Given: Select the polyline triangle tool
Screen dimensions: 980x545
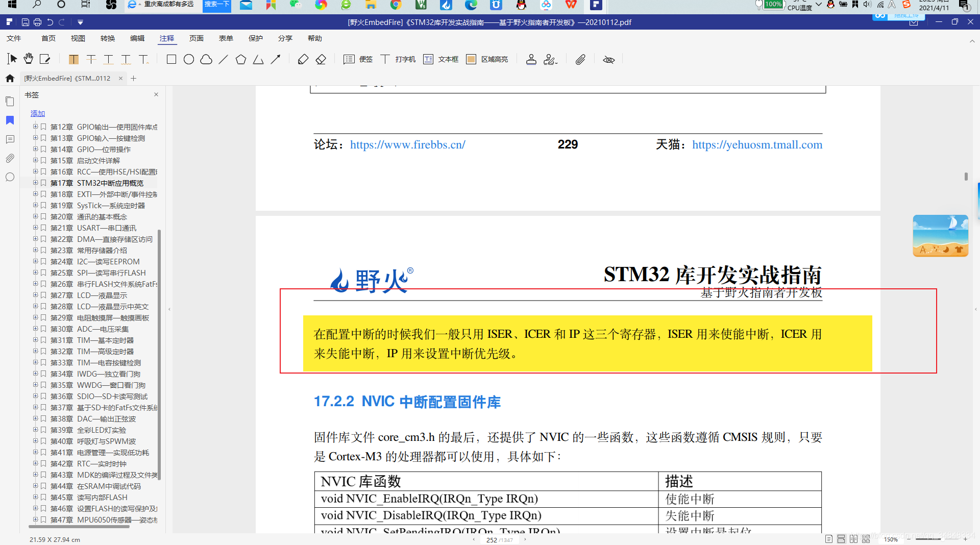Looking at the screenshot, I should pos(258,59).
